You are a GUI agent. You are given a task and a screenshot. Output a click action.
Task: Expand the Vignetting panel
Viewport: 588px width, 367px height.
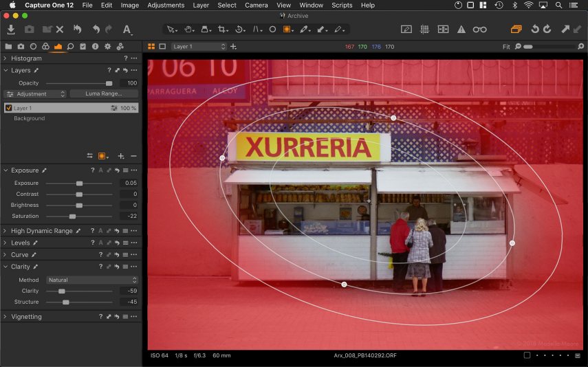(x=5, y=317)
